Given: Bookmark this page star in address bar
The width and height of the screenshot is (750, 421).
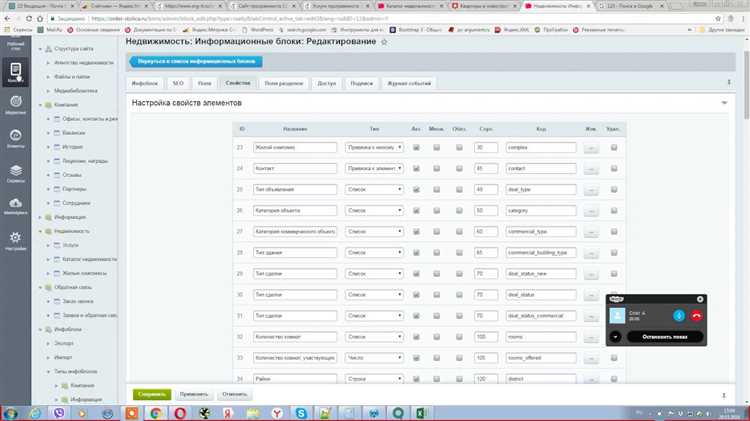Looking at the screenshot, I should tap(718, 19).
